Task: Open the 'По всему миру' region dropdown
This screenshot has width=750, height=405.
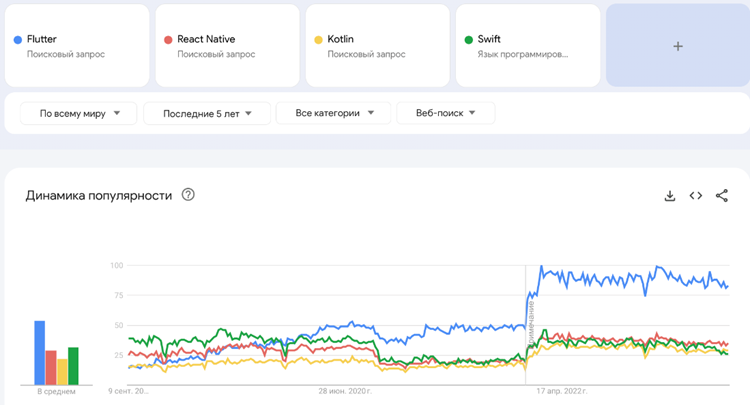Action: pyautogui.click(x=78, y=113)
